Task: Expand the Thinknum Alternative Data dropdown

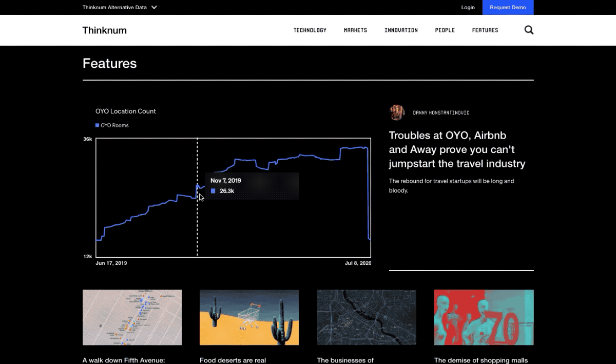Action: point(120,8)
